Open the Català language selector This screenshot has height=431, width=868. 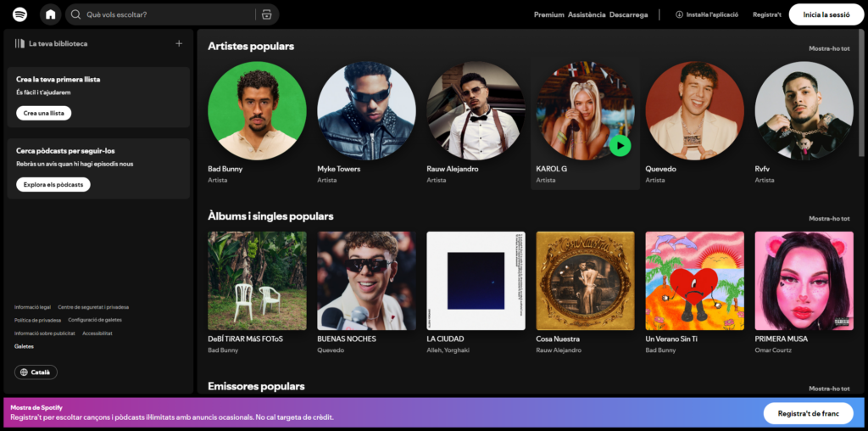[36, 372]
